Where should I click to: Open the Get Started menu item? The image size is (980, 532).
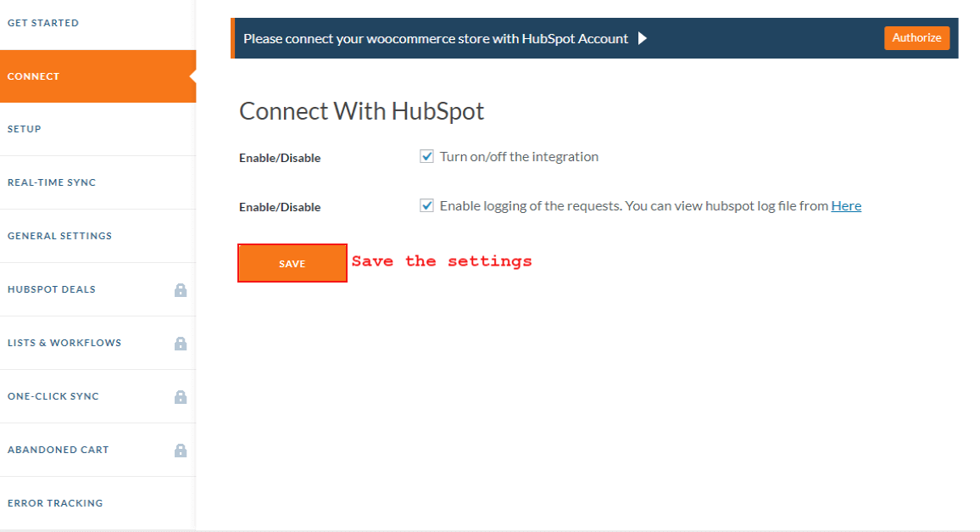tap(98, 23)
